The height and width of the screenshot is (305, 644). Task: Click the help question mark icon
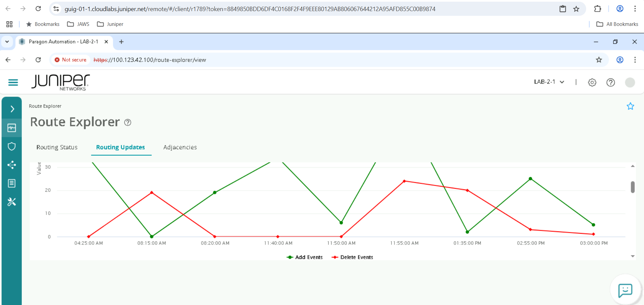coord(611,82)
